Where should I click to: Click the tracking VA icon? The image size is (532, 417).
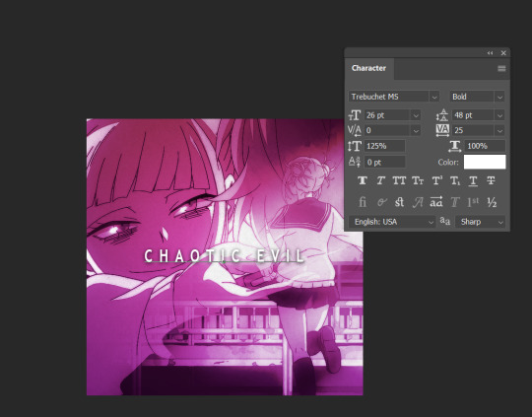click(x=442, y=130)
